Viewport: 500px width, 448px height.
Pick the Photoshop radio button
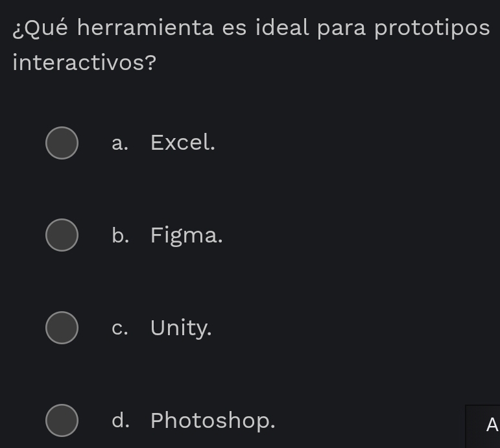[62, 421]
